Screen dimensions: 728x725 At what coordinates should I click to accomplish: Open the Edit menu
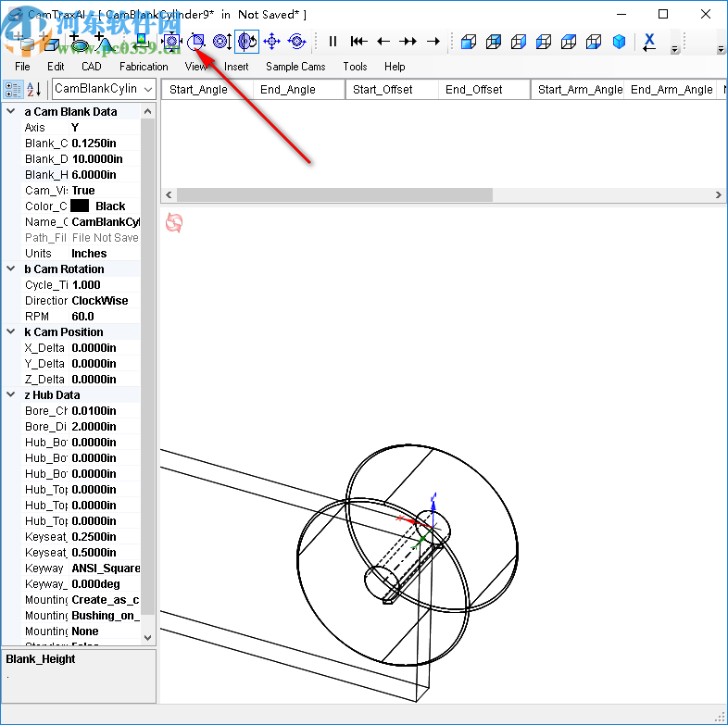pyautogui.click(x=56, y=67)
